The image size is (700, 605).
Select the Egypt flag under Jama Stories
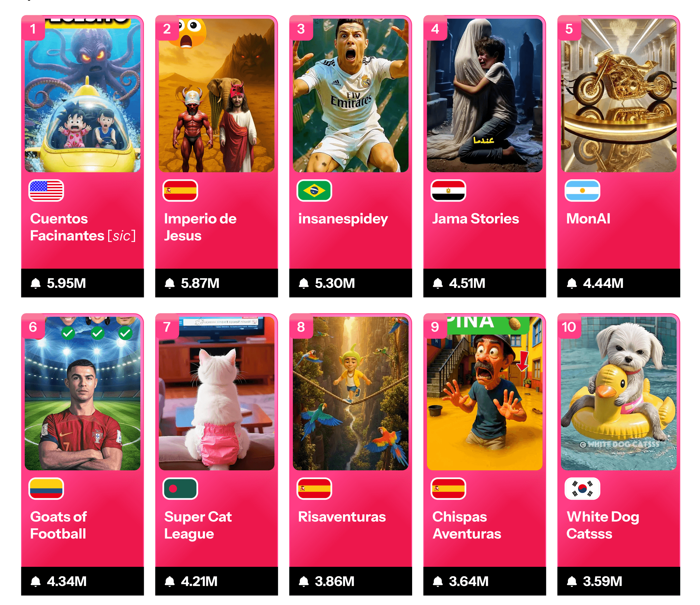448,190
